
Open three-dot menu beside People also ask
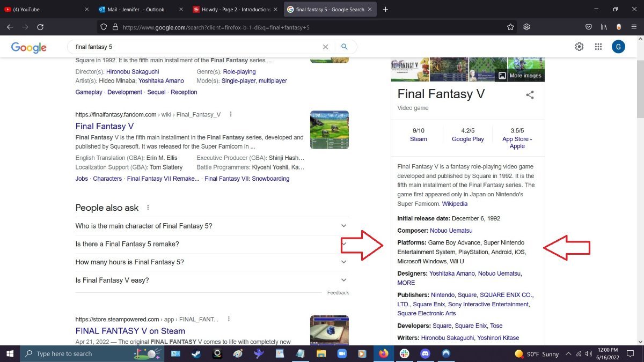point(148,208)
